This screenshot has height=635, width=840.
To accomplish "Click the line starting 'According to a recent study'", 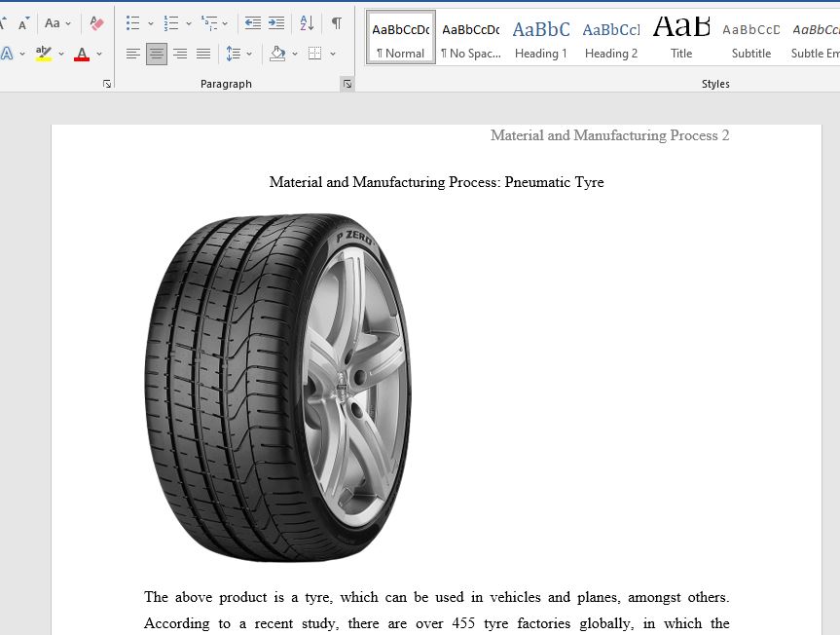I will [x=437, y=623].
